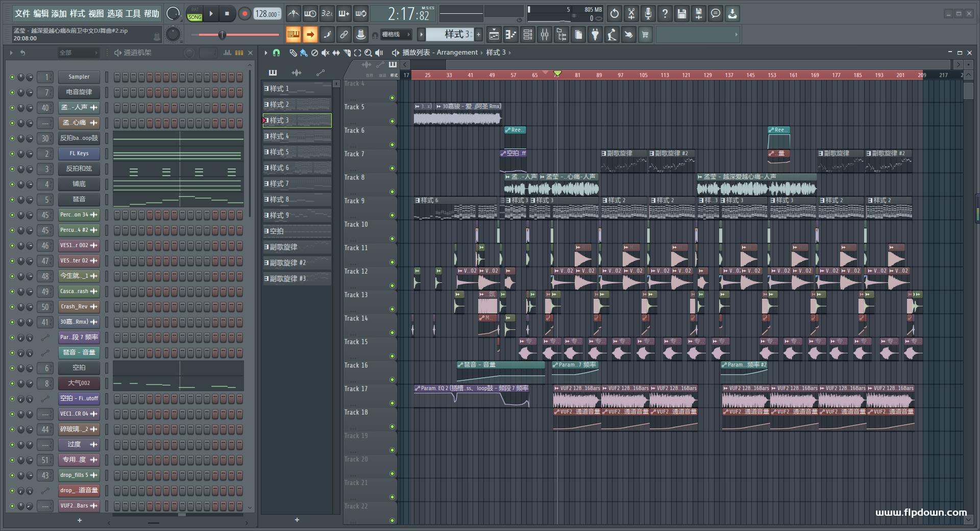Click the 128.000 tempo field

267,14
